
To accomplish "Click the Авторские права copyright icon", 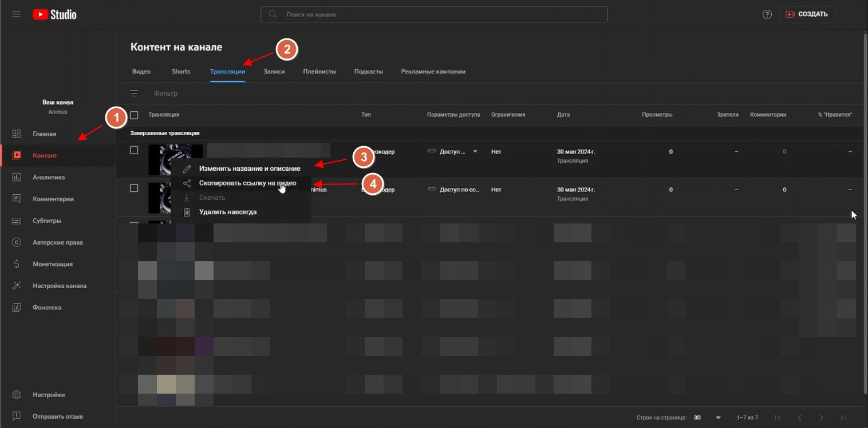I will point(17,242).
